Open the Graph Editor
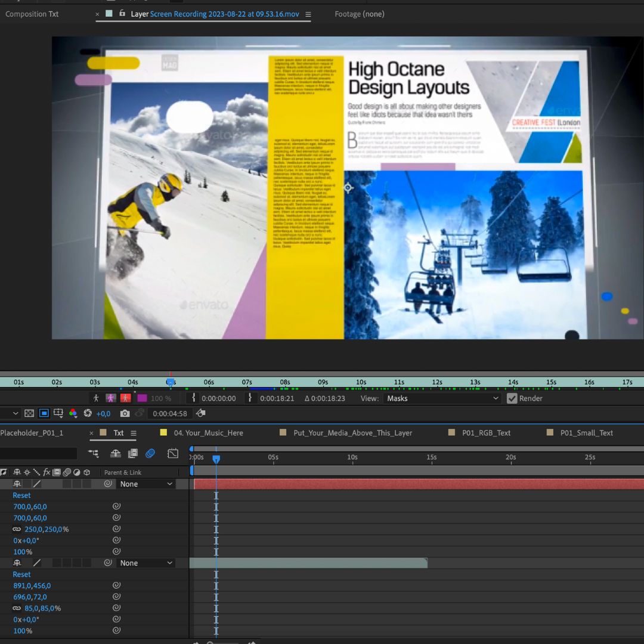Image resolution: width=644 pixels, height=644 pixels. point(173,454)
